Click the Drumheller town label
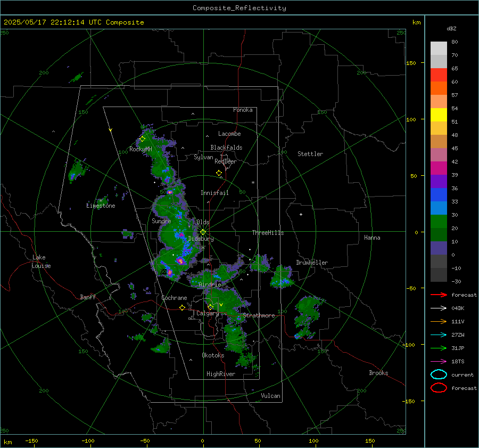 pyautogui.click(x=312, y=263)
